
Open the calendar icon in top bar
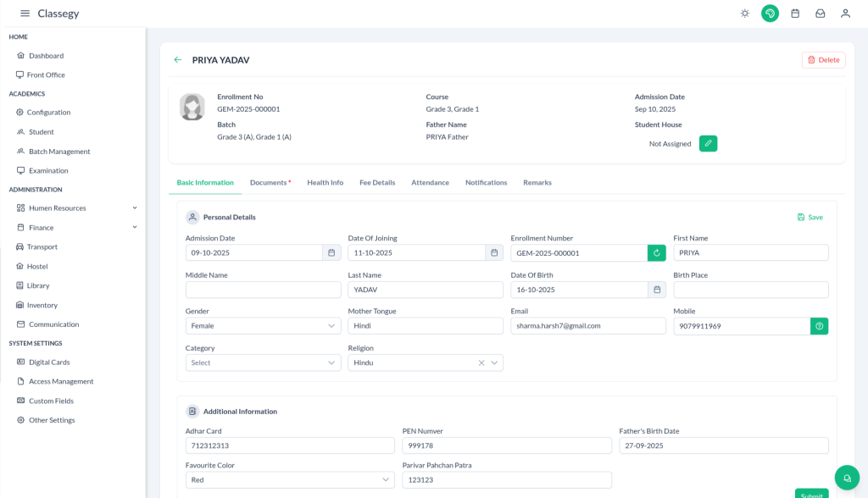pos(795,14)
